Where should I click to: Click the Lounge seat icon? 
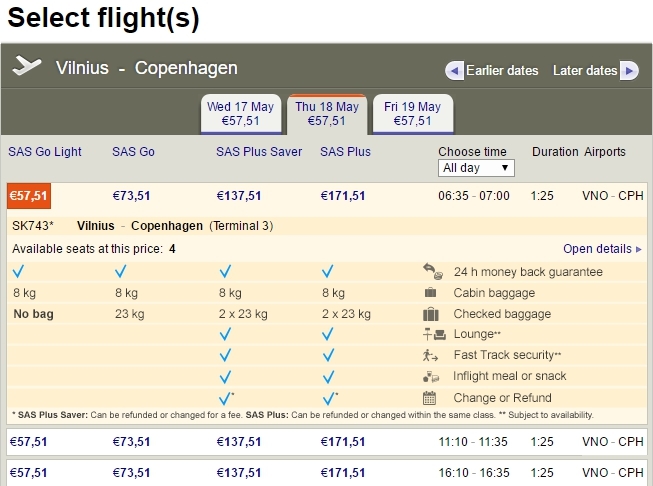[433, 334]
